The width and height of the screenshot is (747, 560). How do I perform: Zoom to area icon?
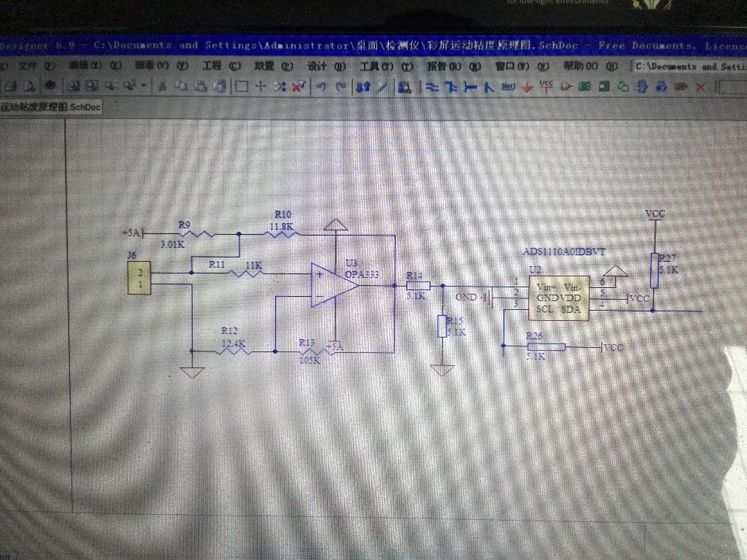(x=92, y=86)
